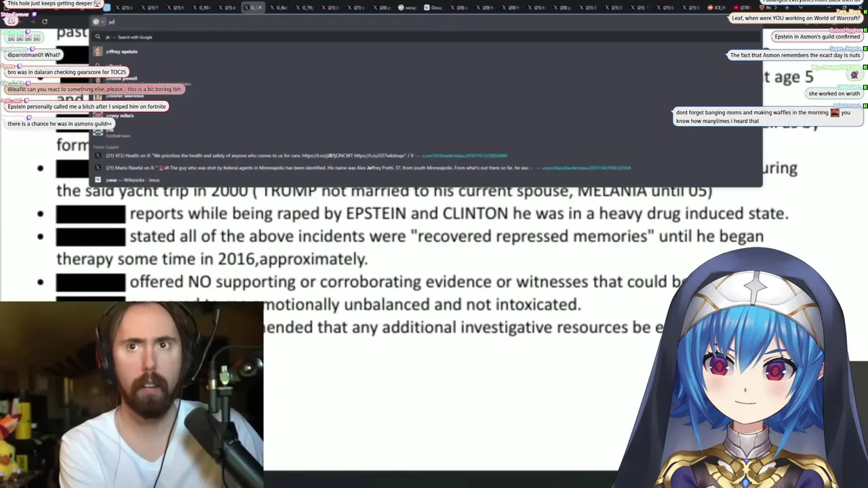The height and width of the screenshot is (488, 868).
Task: Choose the 'jets Football team' suggestion
Action: coord(426,133)
